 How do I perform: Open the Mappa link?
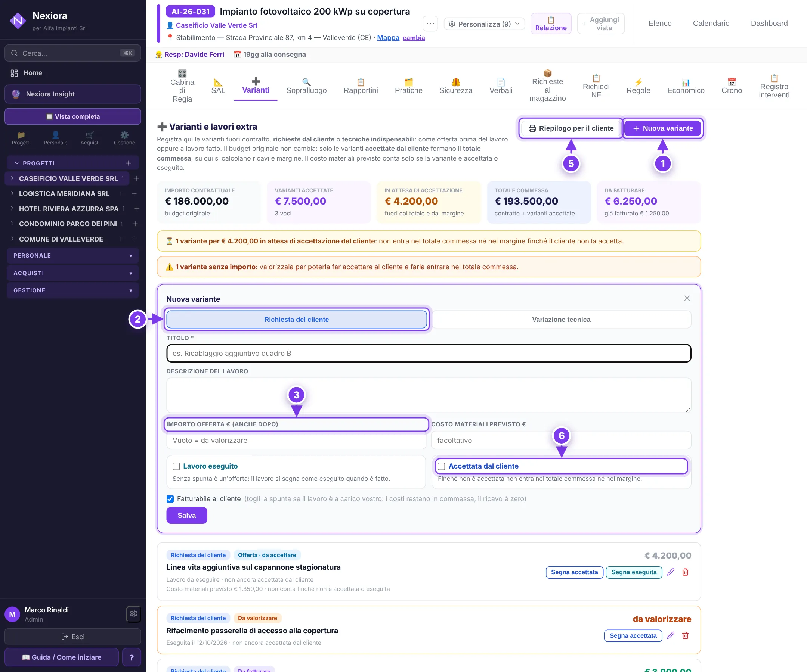click(x=388, y=38)
